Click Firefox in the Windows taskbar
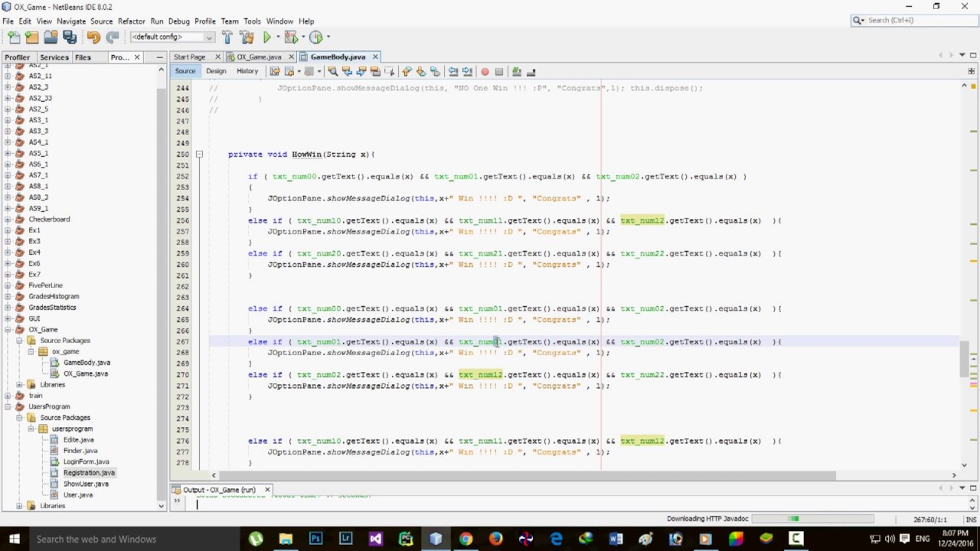Screen dimensions: 980x551 point(495,539)
